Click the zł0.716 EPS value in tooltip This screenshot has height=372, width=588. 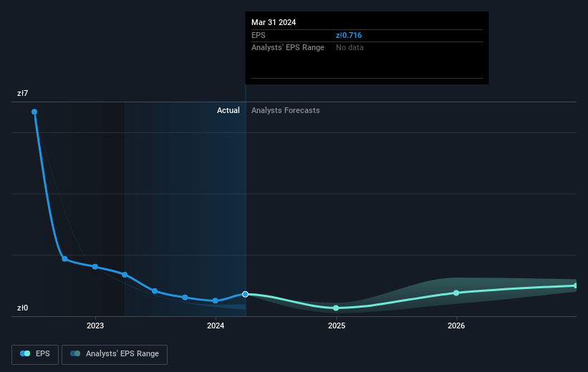click(349, 35)
